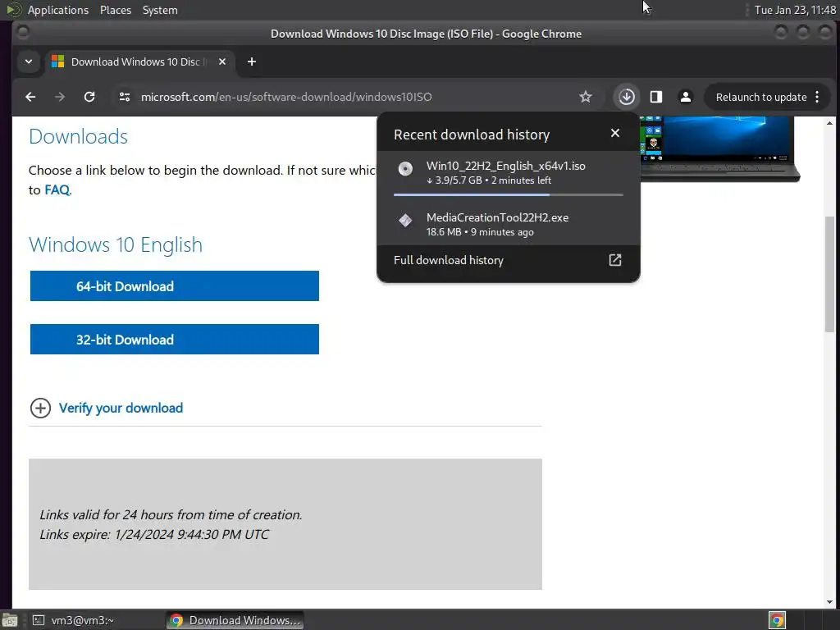Screen dimensions: 840x630
Task: Expand Verify your download plus icon
Action: (40, 409)
